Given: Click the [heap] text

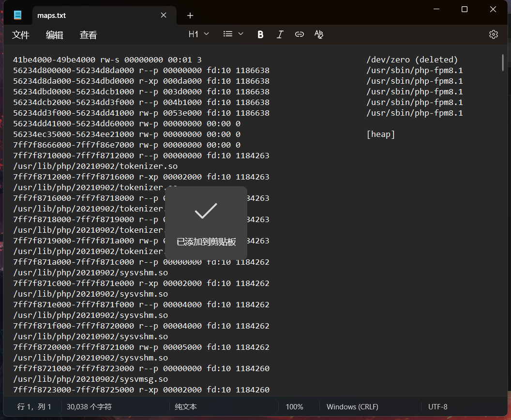Looking at the screenshot, I should click(381, 134).
